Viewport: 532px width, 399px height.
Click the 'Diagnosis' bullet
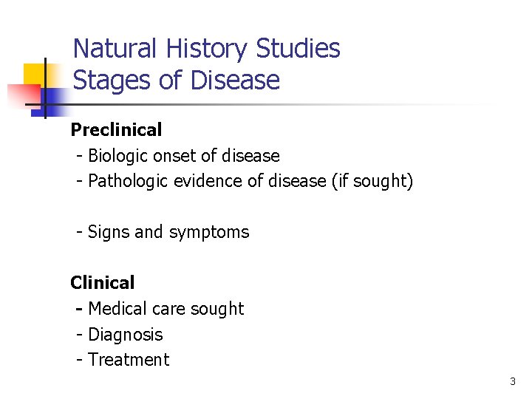[125, 335]
